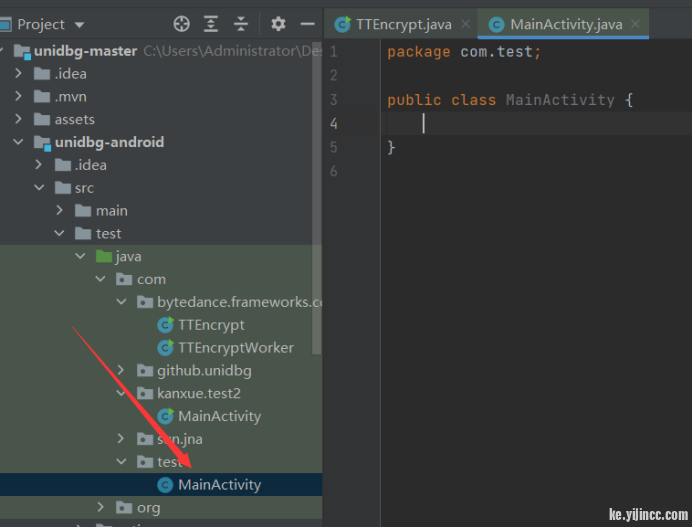Click the 'public' keyword on line 3
The image size is (693, 527).
point(414,100)
